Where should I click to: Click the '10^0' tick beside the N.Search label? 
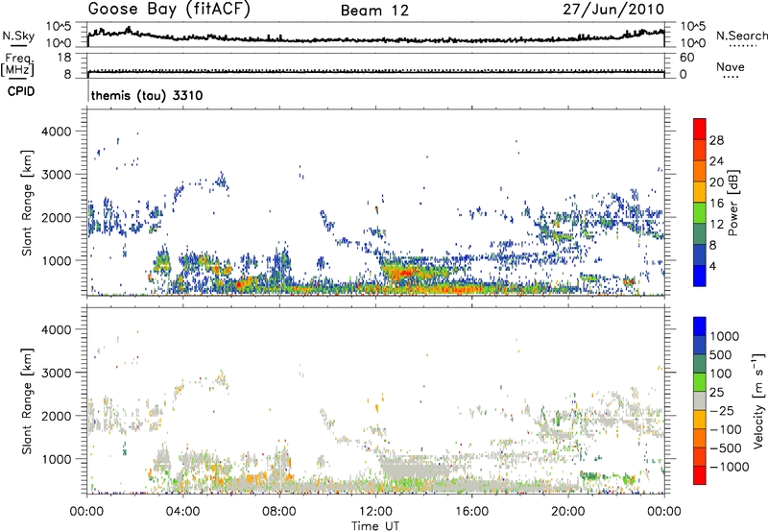692,43
